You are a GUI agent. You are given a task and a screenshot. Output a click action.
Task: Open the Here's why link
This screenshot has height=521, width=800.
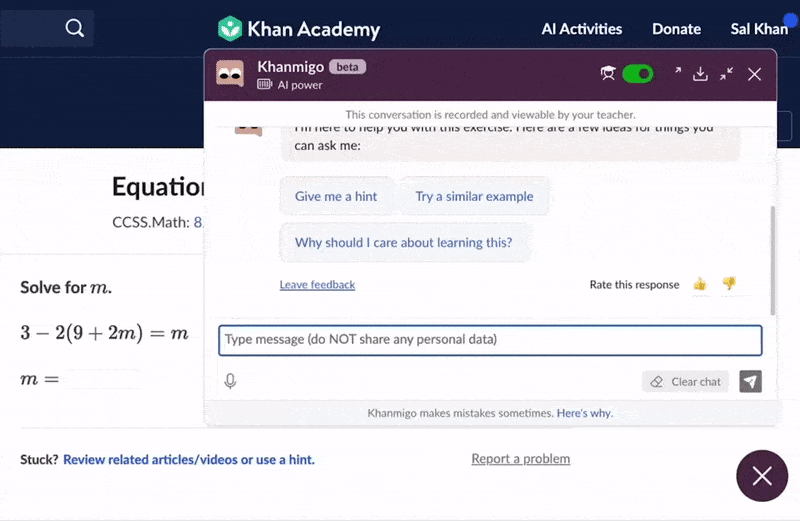pyautogui.click(x=585, y=413)
